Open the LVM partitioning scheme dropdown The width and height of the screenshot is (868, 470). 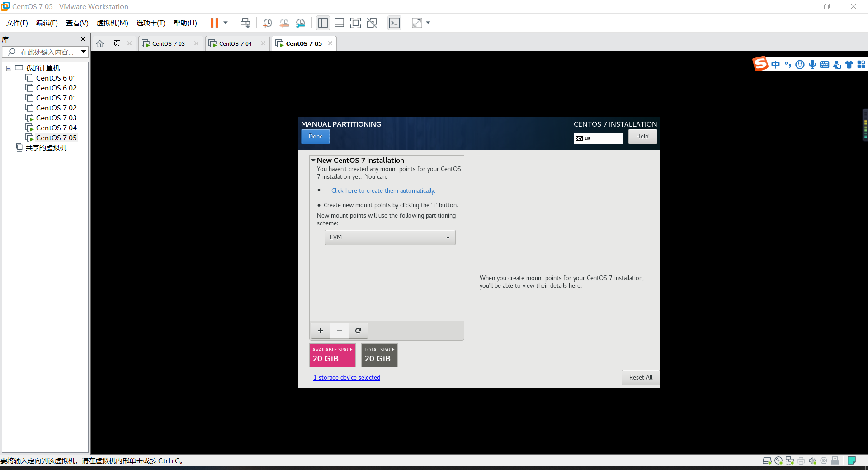coord(390,237)
